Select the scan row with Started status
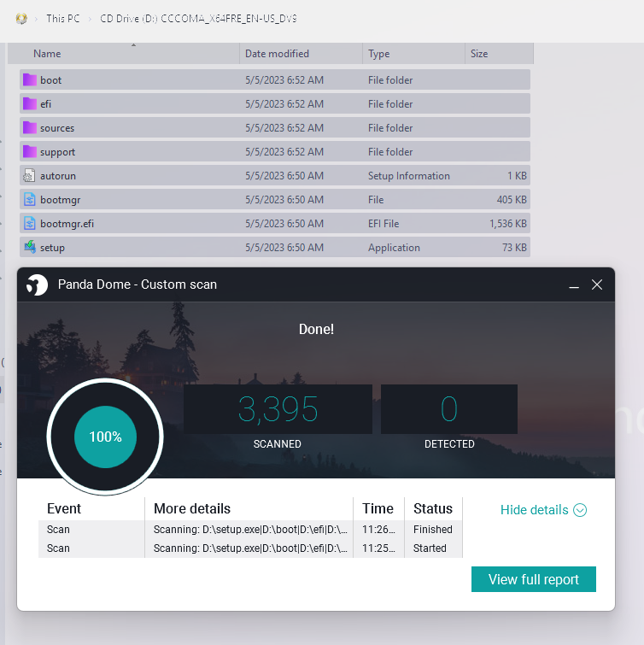The width and height of the screenshot is (644, 645). click(250, 548)
